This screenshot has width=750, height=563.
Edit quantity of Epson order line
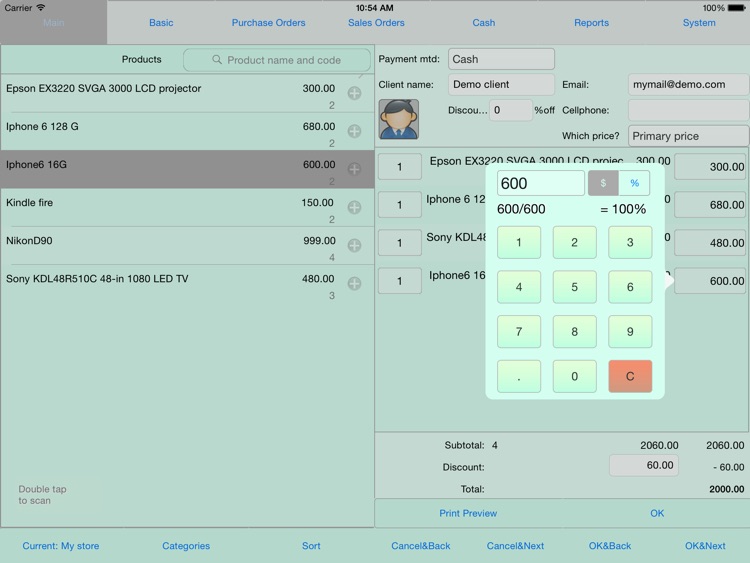pos(399,166)
